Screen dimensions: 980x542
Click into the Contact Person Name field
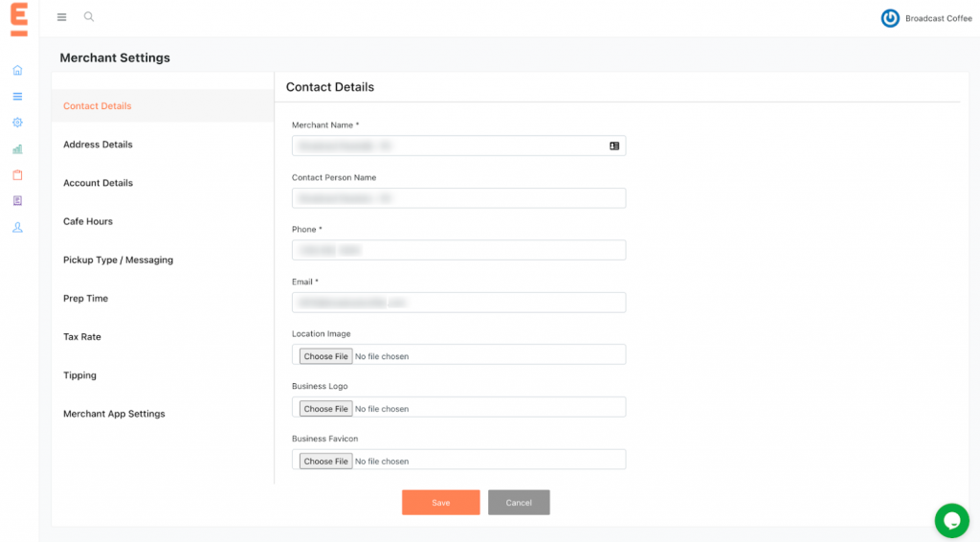[x=458, y=198]
